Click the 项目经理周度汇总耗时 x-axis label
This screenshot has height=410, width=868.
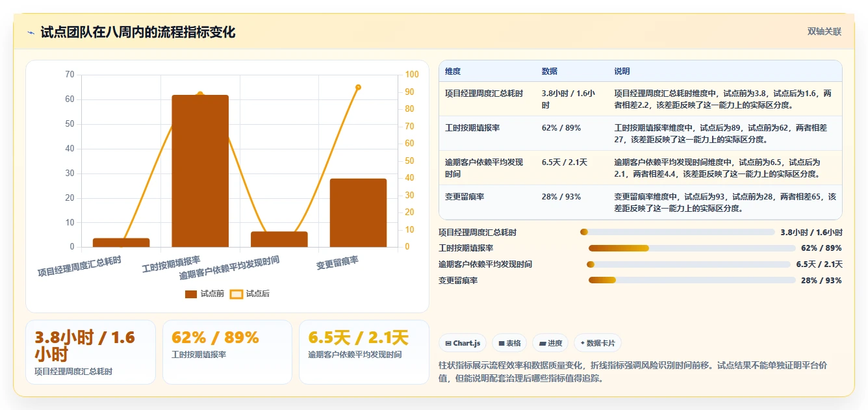click(x=79, y=266)
